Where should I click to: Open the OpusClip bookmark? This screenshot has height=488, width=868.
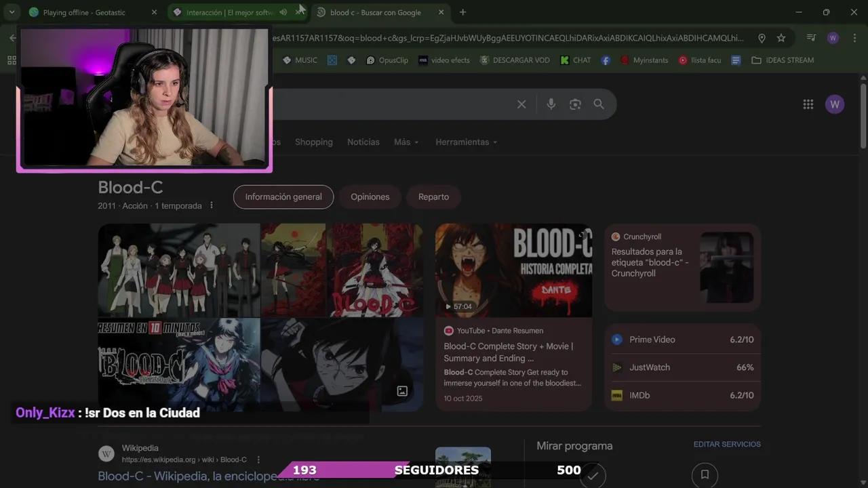(387, 60)
